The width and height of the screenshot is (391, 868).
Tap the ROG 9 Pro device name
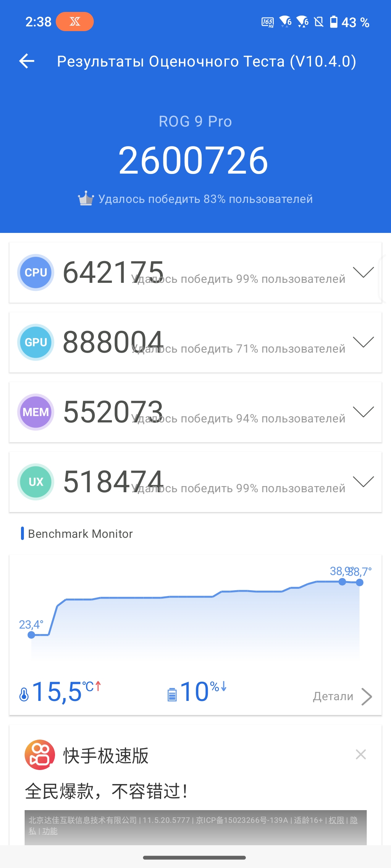click(x=195, y=122)
